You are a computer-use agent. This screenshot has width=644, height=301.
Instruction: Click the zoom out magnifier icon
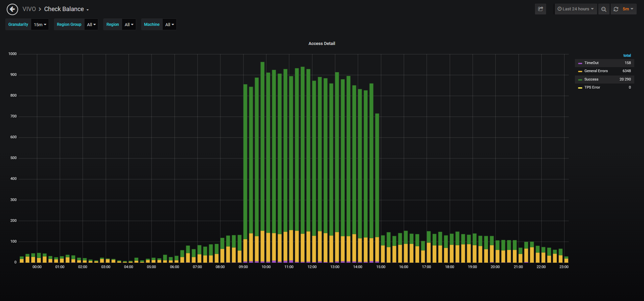tap(604, 9)
